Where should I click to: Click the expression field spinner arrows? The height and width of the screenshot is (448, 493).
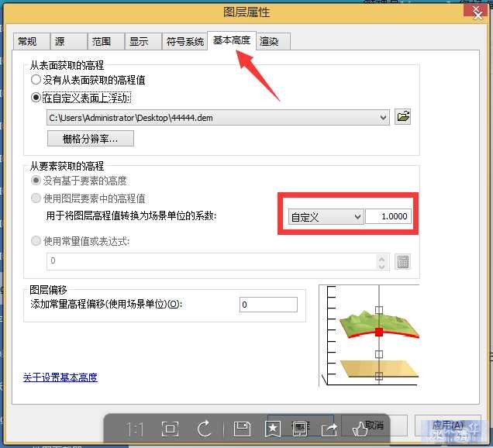[x=381, y=262]
